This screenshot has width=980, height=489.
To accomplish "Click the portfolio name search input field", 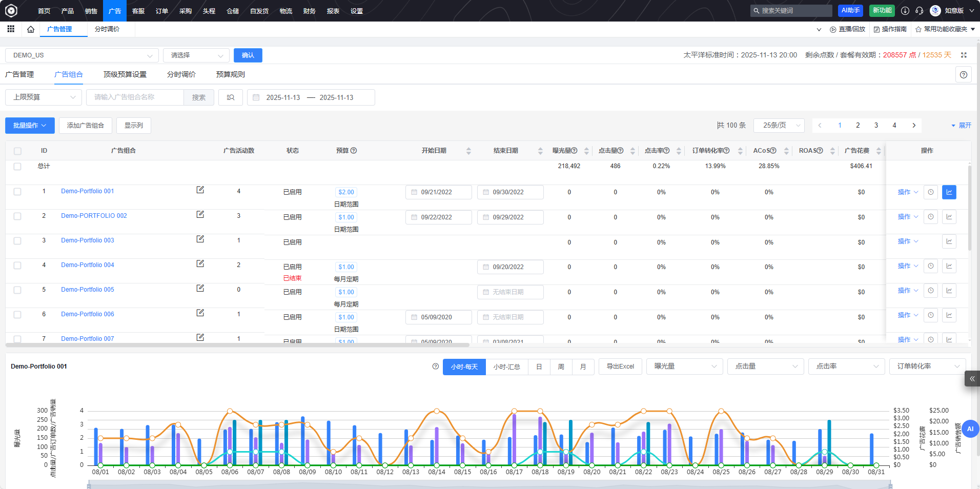I will pos(135,97).
